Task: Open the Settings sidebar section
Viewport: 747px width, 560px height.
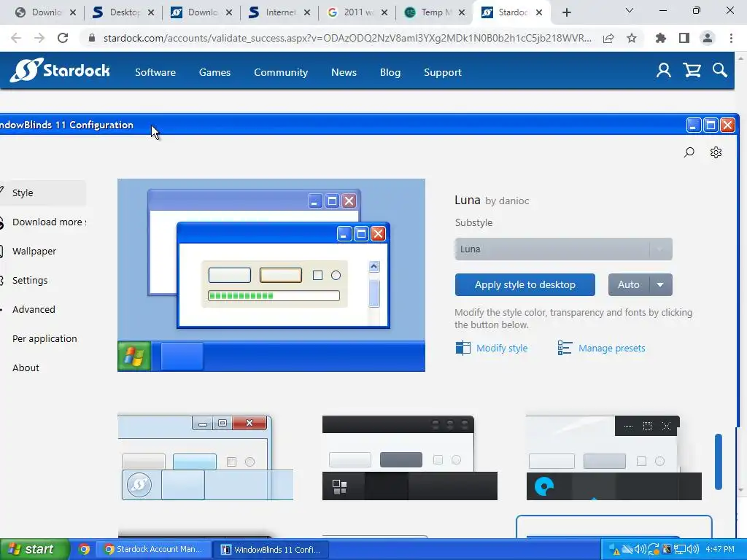Action: (29, 280)
